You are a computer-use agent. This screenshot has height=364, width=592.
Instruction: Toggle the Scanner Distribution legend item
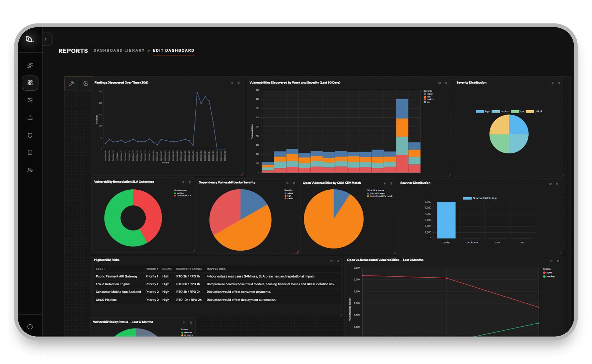(479, 198)
